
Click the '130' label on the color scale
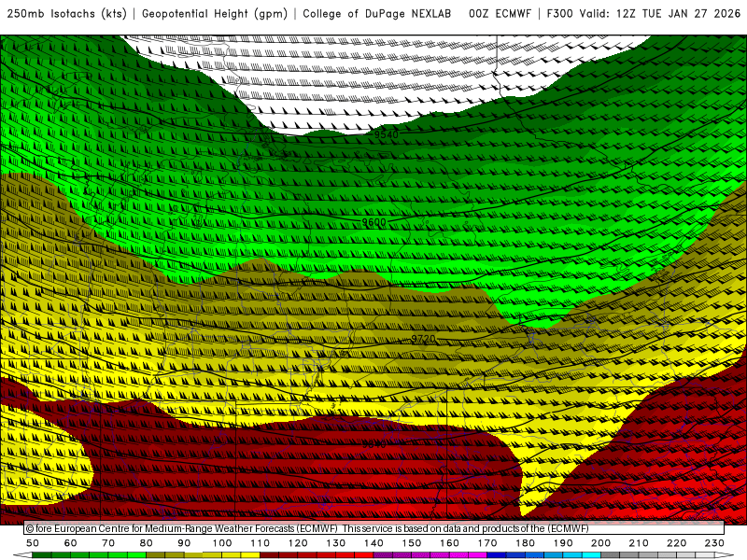coord(335,543)
